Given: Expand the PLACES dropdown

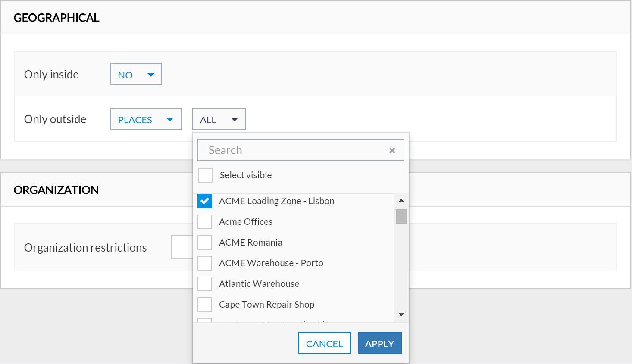Looking at the screenshot, I should [x=146, y=119].
